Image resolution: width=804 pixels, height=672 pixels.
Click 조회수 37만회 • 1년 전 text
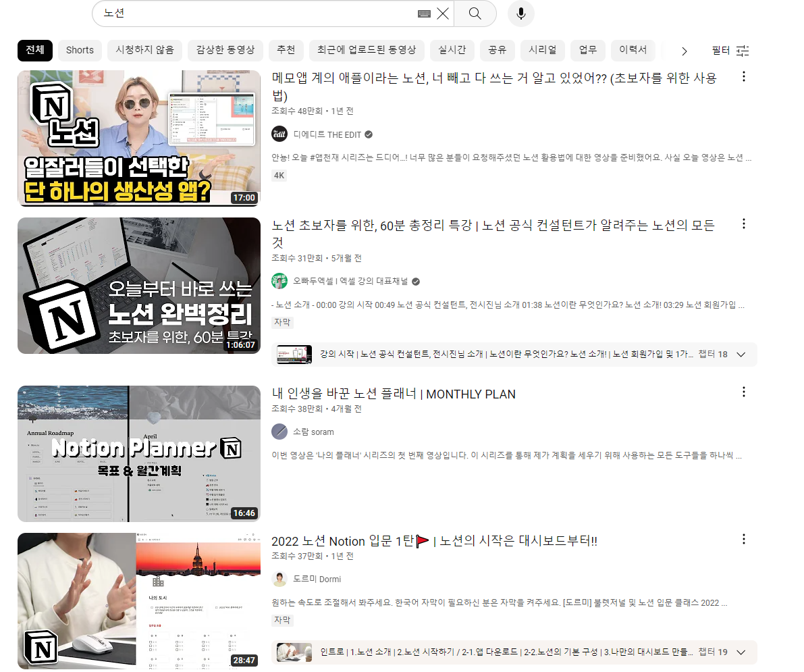pyautogui.click(x=313, y=556)
